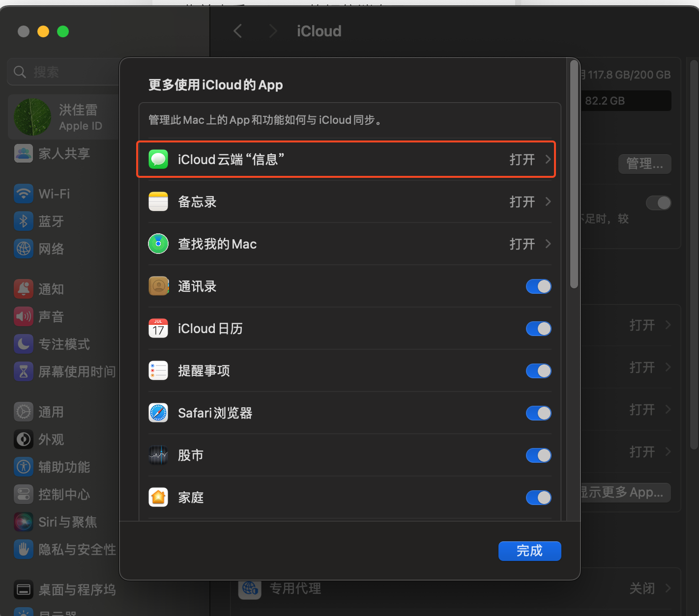699x616 pixels.
Task: Click the Messages icon in iCloud云端信息 row
Action: [158, 159]
